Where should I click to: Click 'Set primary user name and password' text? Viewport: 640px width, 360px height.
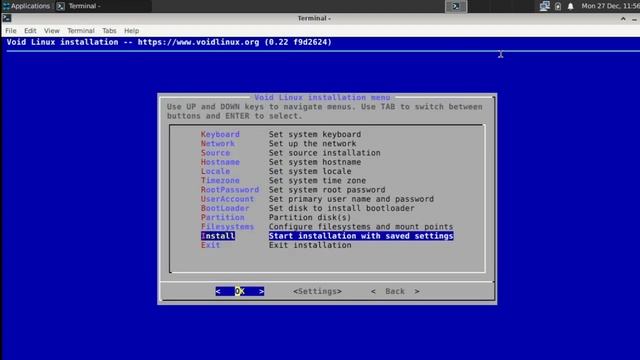351,199
